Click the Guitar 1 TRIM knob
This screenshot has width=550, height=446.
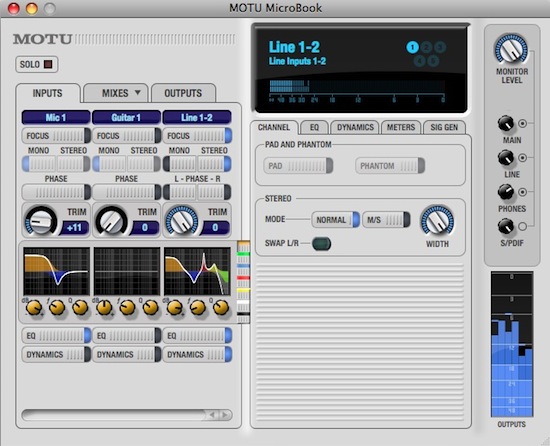pos(111,221)
